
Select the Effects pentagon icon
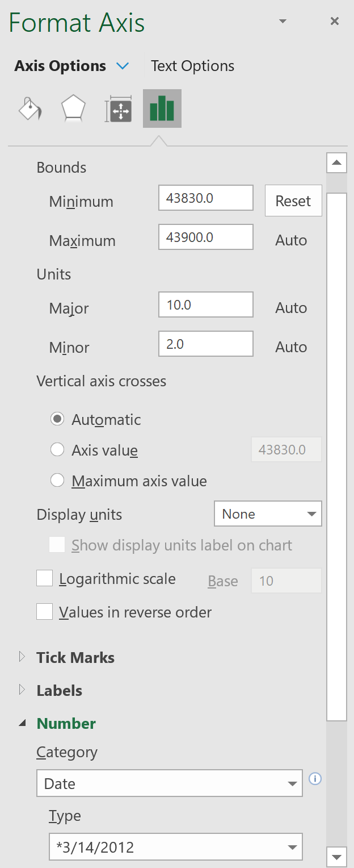[74, 108]
